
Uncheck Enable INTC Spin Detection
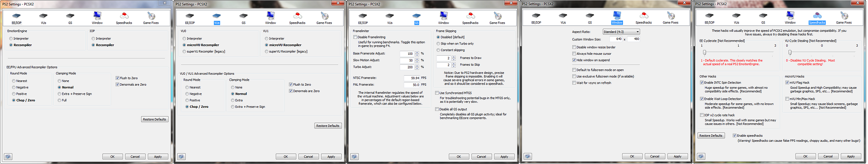click(x=721, y=82)
